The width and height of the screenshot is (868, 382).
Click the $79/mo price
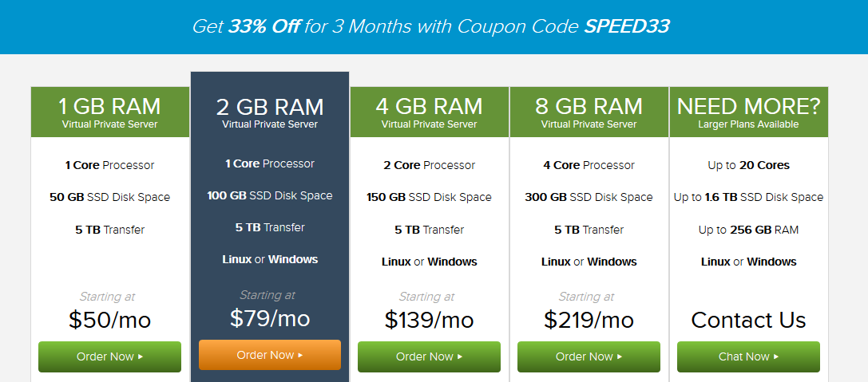tap(270, 318)
